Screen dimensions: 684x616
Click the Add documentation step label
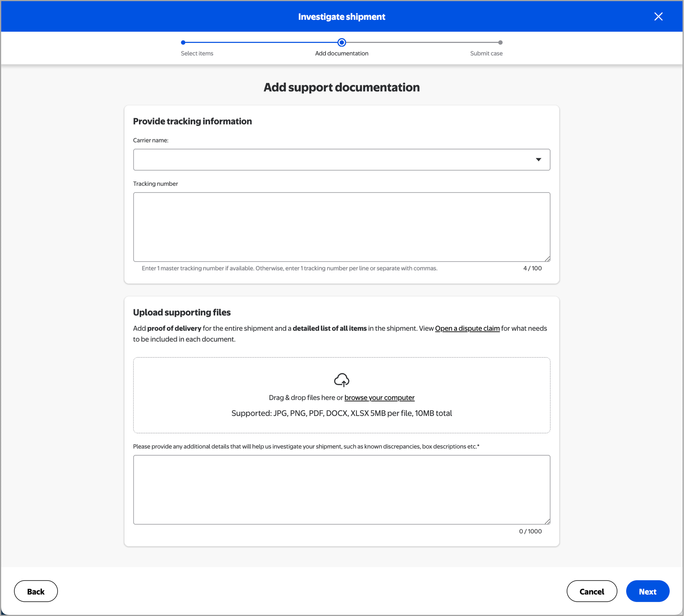pyautogui.click(x=341, y=53)
